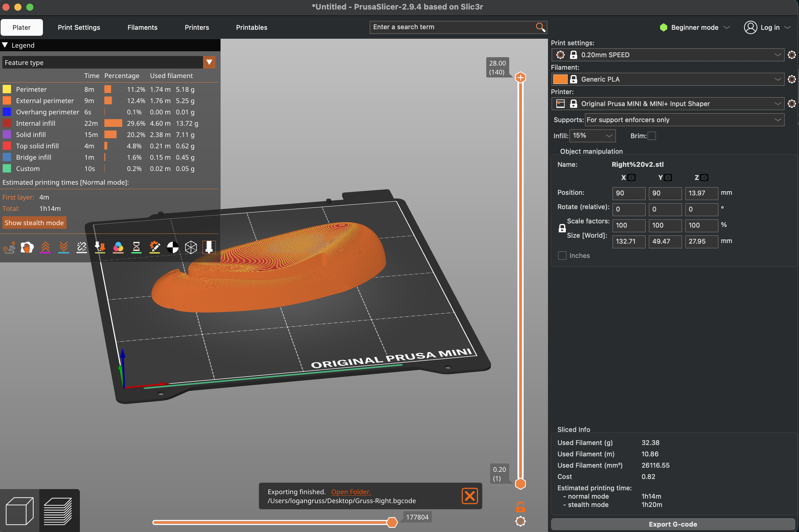The height and width of the screenshot is (532, 799).
Task: Toggle seams broken-link icon
Action: coord(82,247)
